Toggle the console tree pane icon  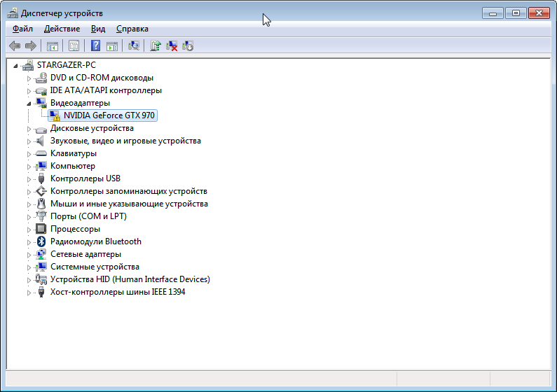52,46
